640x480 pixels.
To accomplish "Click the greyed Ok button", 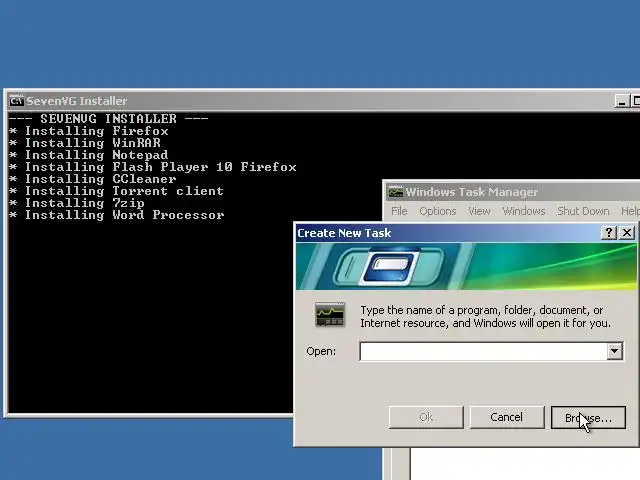I will coord(426,417).
